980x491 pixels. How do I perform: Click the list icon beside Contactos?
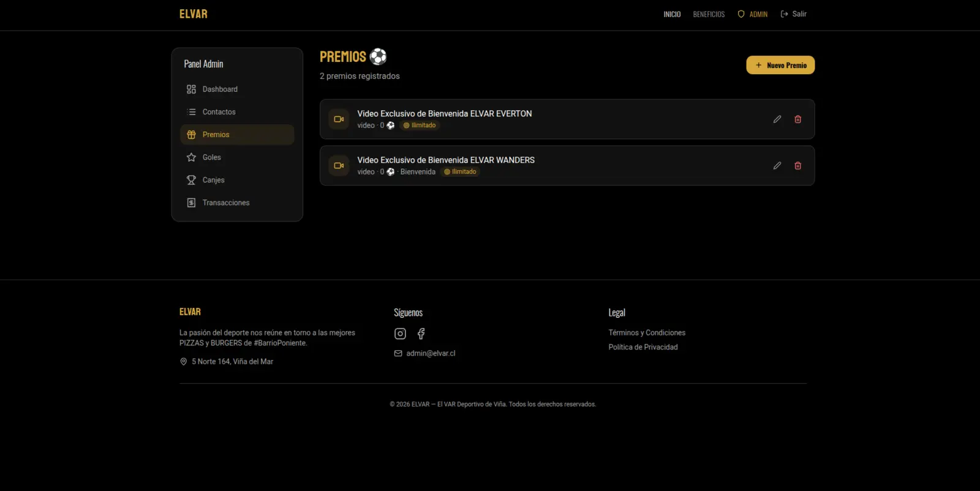191,112
